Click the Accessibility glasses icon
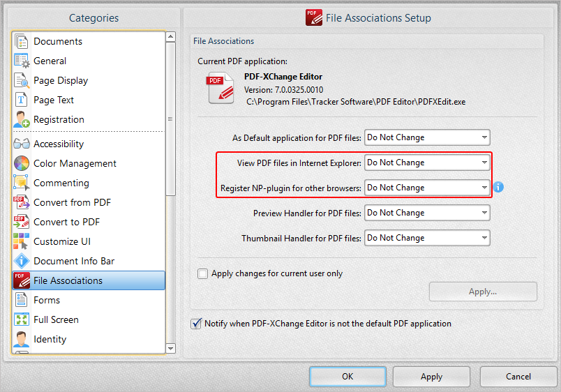Viewport: 561px width, 392px height. tap(22, 144)
